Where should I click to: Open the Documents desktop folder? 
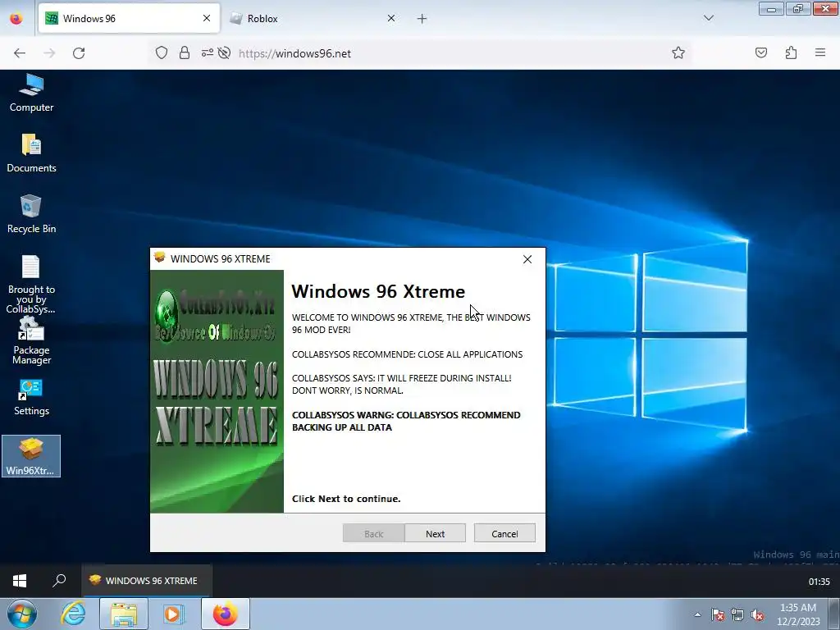click(31, 153)
